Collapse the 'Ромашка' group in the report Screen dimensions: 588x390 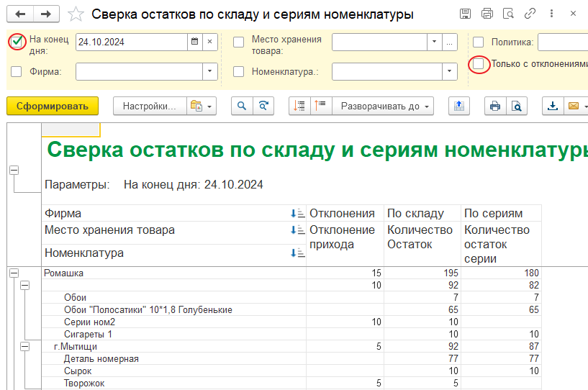14,273
